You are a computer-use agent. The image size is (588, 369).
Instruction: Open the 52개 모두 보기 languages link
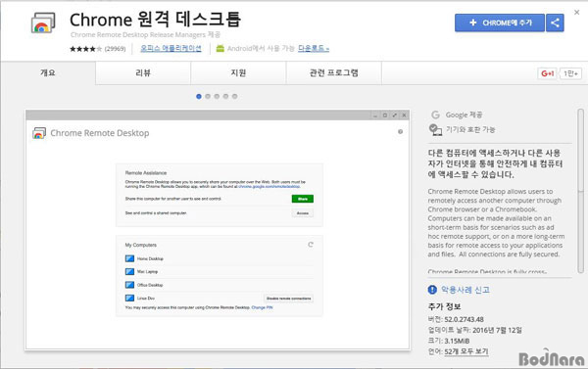[466, 351]
